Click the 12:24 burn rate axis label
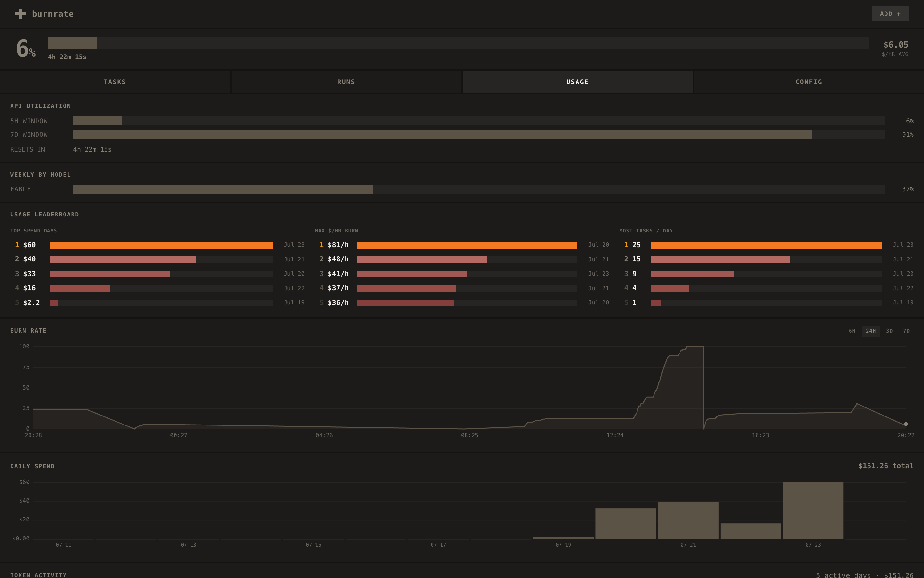The image size is (924, 578). (615, 435)
